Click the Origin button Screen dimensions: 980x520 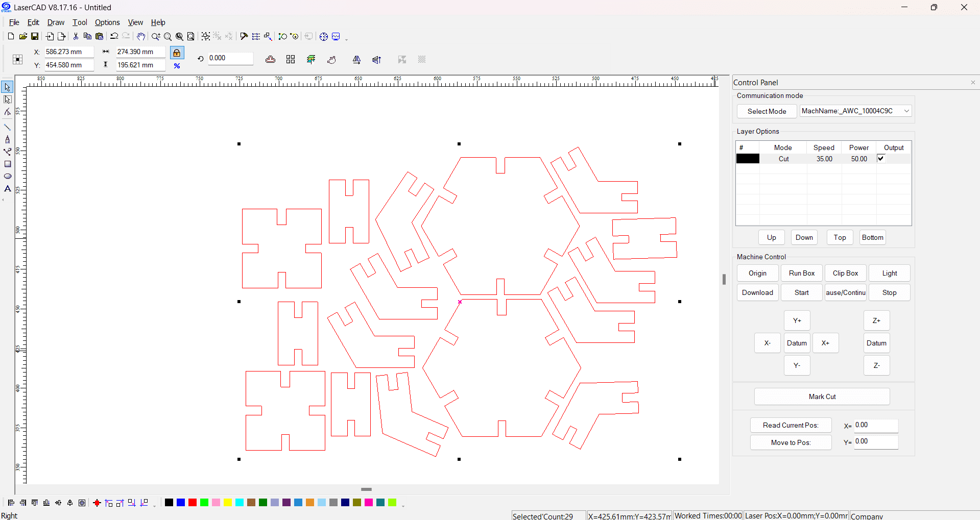(757, 273)
